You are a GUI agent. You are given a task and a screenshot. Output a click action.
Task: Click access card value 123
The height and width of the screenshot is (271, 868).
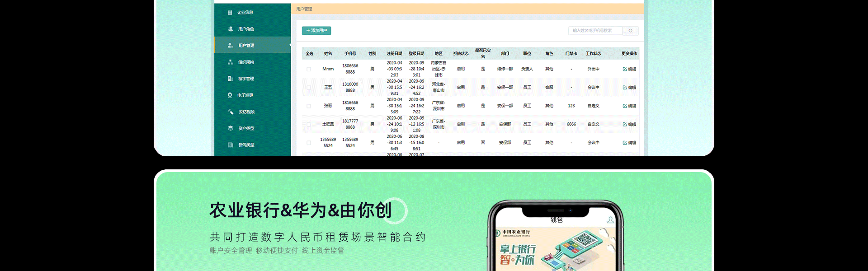coord(571,106)
